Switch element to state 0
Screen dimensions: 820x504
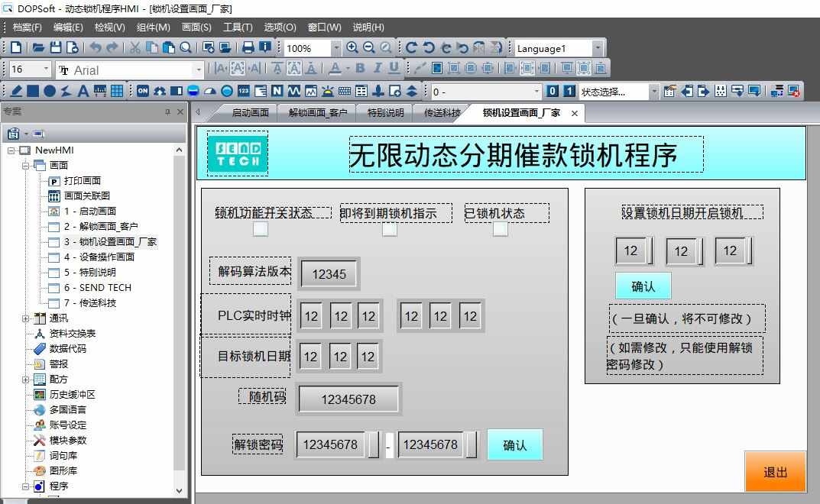coord(553,91)
